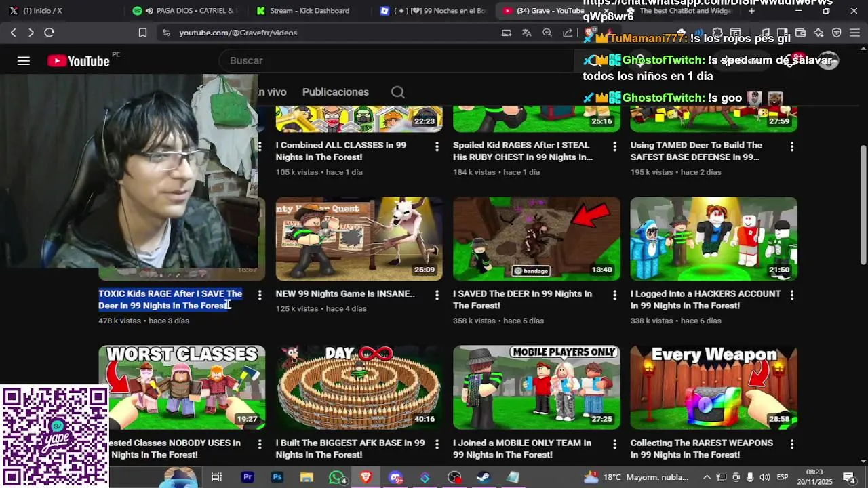Viewport: 868px width, 488px height.
Task: Open red arrow deer thumbnail 13:40
Action: tap(536, 239)
